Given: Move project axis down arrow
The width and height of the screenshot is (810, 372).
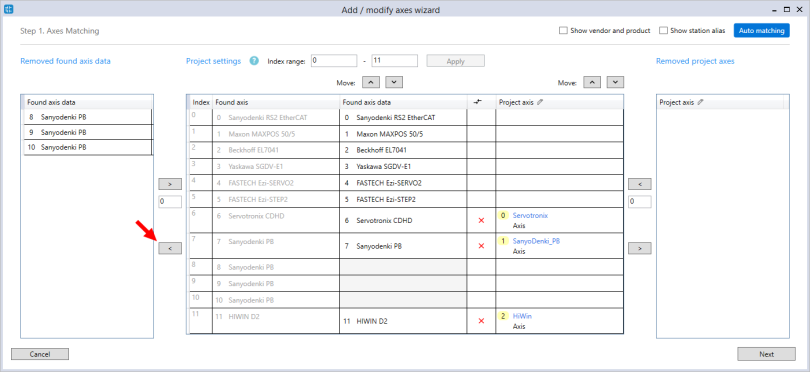Looking at the screenshot, I should coord(615,82).
